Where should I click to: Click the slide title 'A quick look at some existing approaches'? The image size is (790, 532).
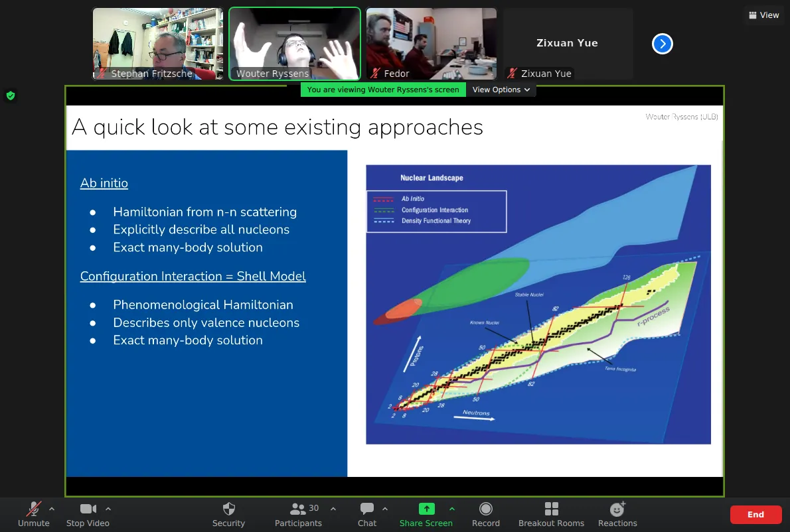(x=277, y=127)
